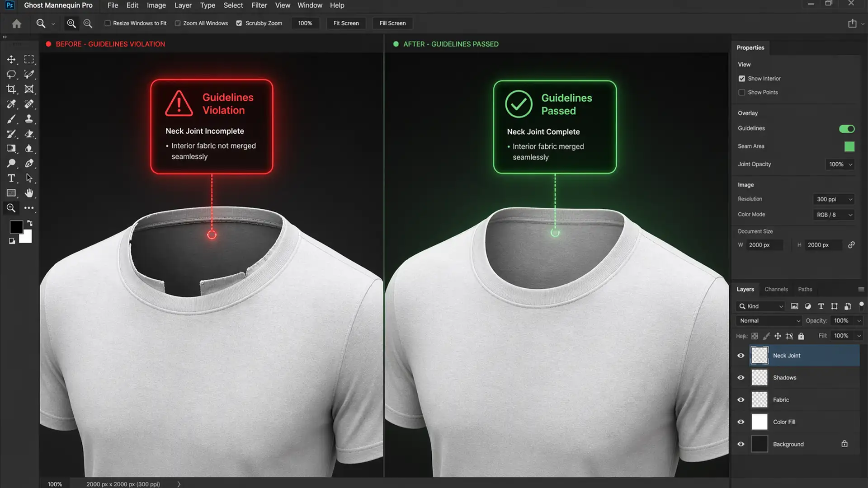This screenshot has width=868, height=488.
Task: Select the Hand tool
Action: 29,193
